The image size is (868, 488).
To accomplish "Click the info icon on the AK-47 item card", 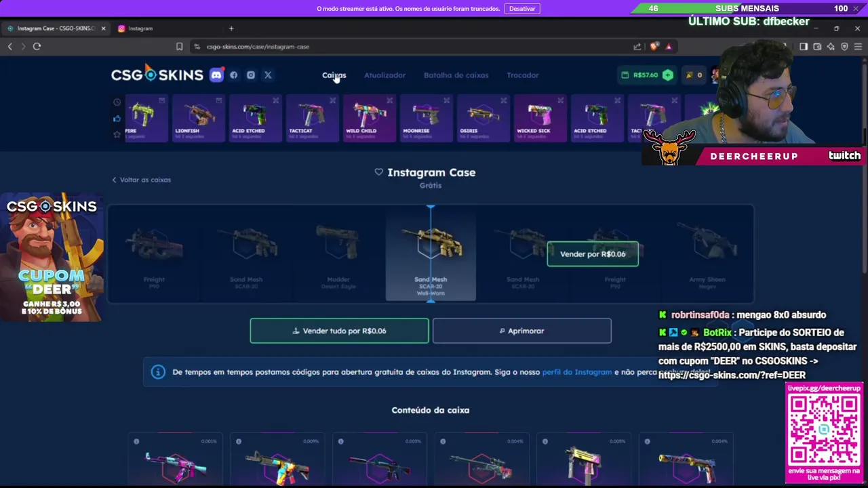I will pos(136,441).
